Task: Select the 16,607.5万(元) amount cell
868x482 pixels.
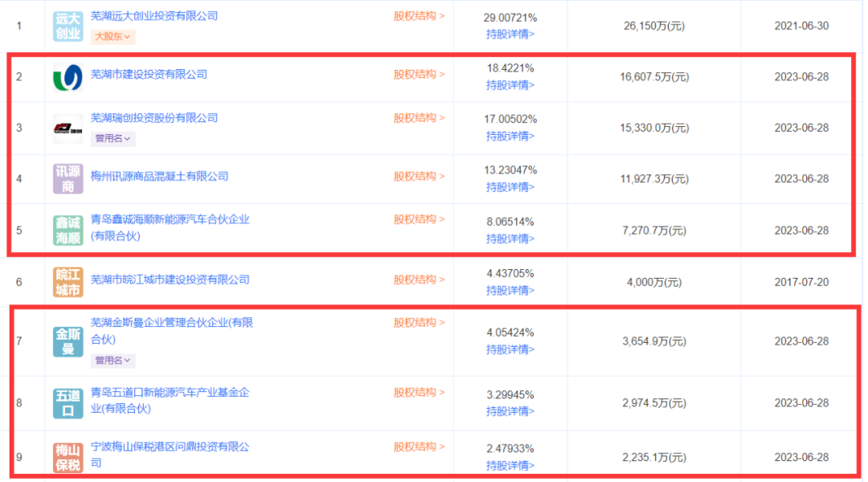Action: [x=653, y=77]
